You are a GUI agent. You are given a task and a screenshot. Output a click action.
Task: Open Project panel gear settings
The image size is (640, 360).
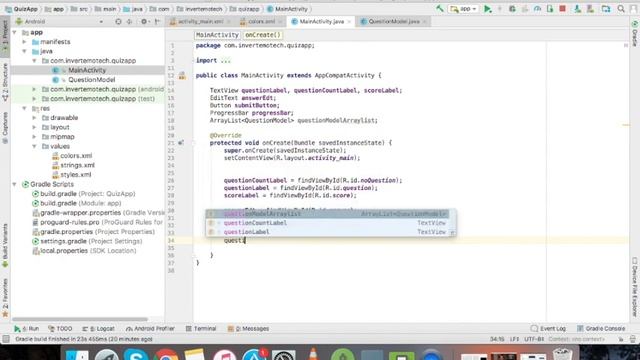144,21
